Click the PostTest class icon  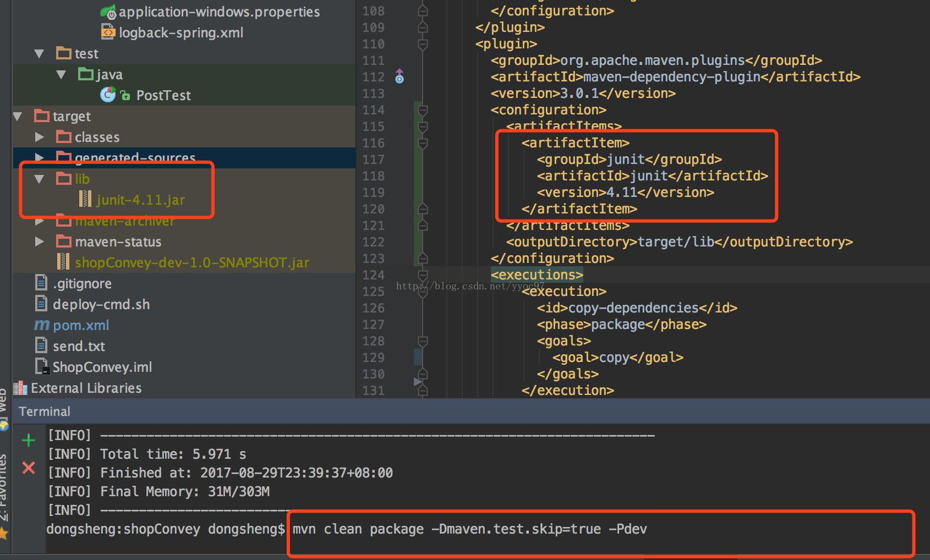point(108,95)
